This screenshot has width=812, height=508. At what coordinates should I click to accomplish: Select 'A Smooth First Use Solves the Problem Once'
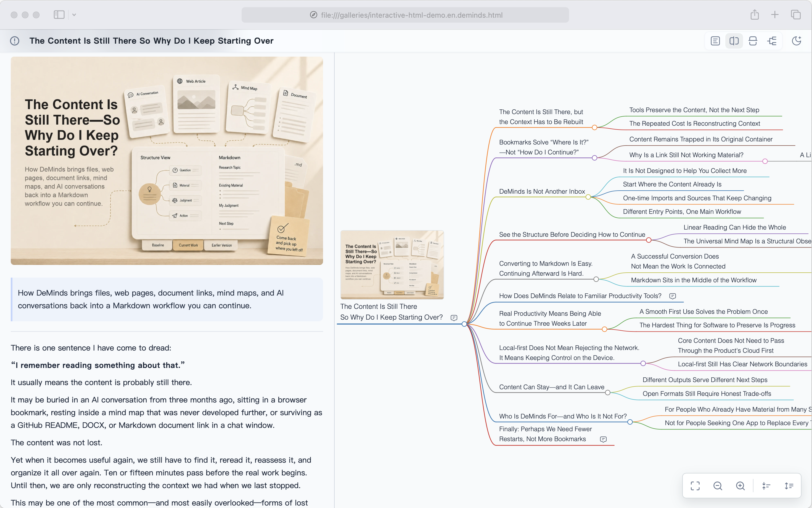coord(703,311)
